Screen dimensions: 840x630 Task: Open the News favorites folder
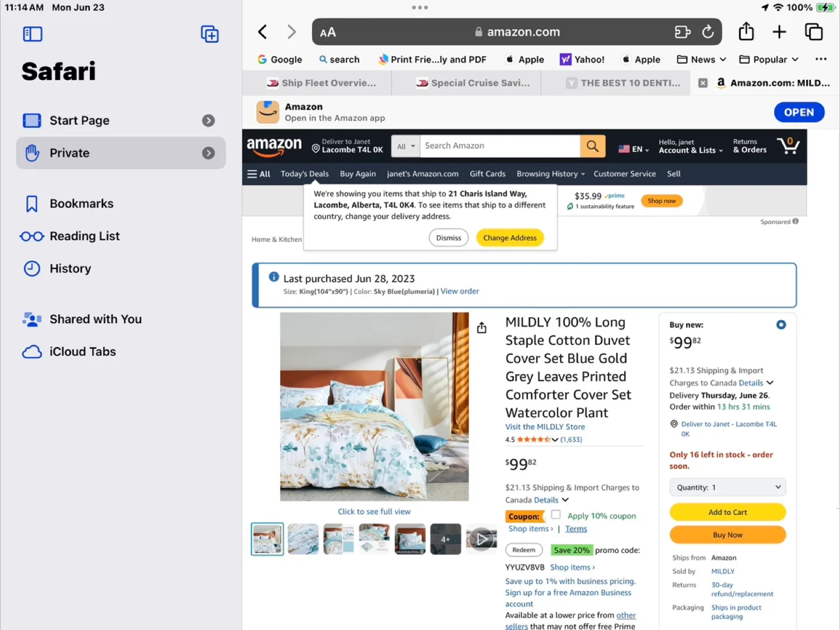(x=701, y=60)
